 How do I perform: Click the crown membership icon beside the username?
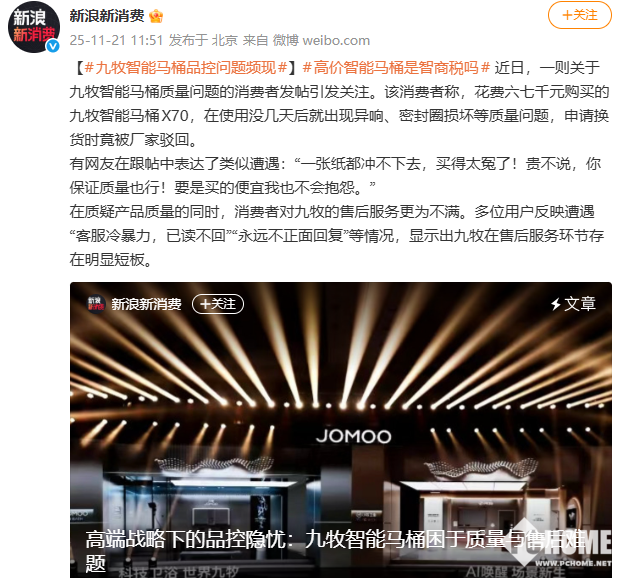[156, 16]
